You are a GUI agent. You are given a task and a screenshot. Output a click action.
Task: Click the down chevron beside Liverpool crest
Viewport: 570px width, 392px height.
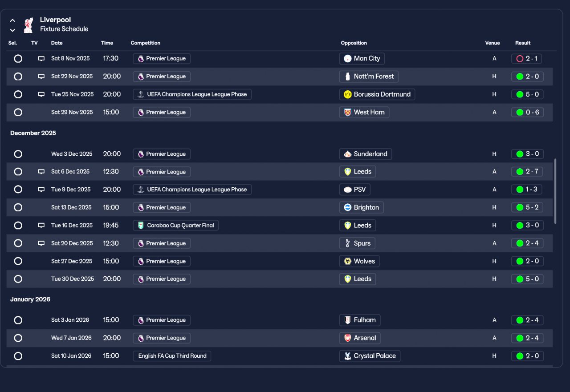coord(12,30)
